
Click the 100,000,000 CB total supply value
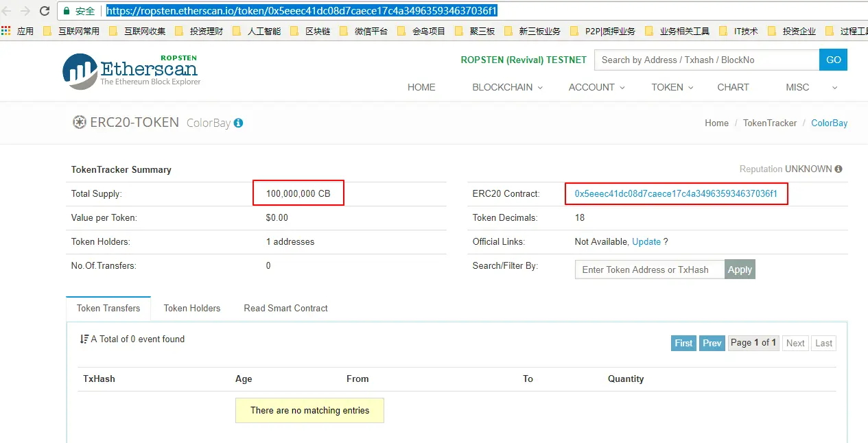pos(298,193)
